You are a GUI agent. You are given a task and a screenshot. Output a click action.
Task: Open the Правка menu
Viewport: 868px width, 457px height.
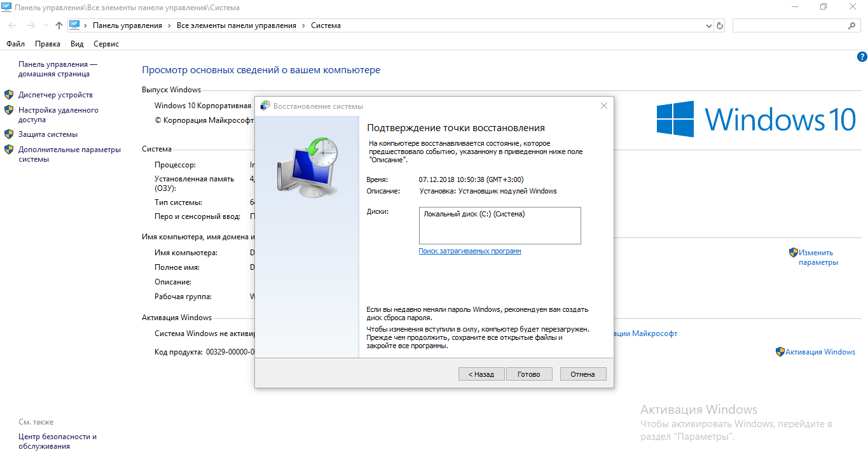[x=48, y=44]
